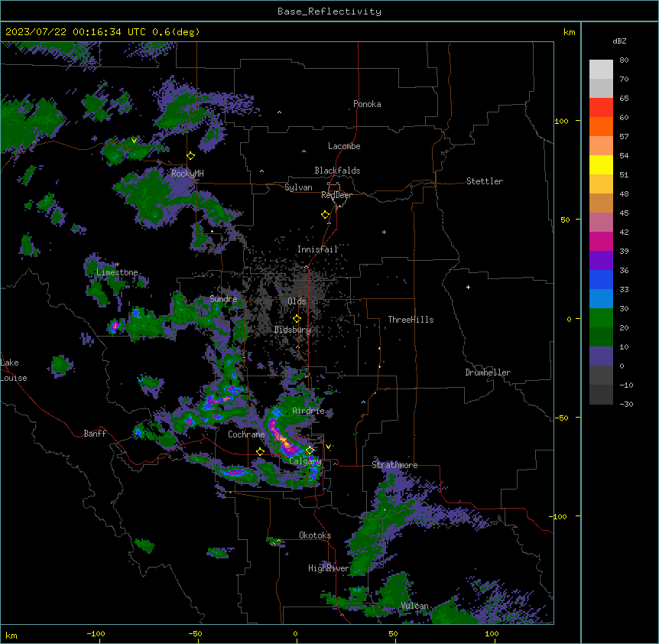This screenshot has height=644, width=659.
Task: Select the orange 57-60 dBZ legend swatch
Action: coord(601,126)
